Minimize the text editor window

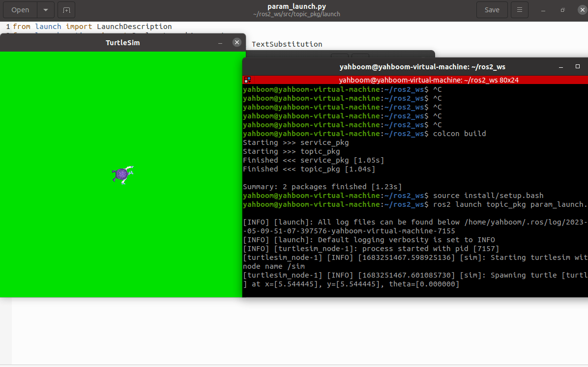click(x=543, y=10)
